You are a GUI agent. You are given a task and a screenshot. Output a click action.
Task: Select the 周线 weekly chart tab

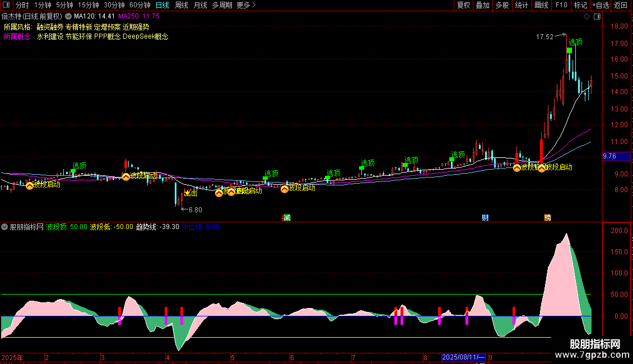point(181,5)
